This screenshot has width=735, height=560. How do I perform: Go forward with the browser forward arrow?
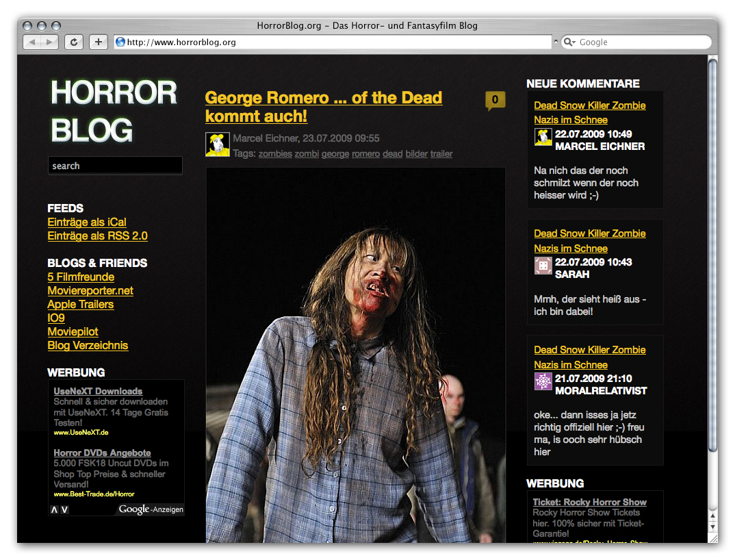(x=49, y=42)
